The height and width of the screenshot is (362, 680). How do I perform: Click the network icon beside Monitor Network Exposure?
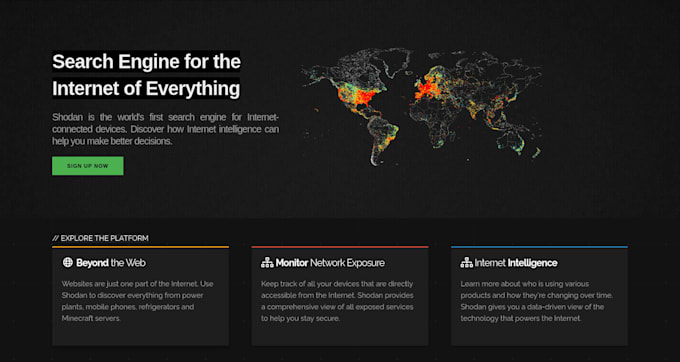pyautogui.click(x=267, y=263)
